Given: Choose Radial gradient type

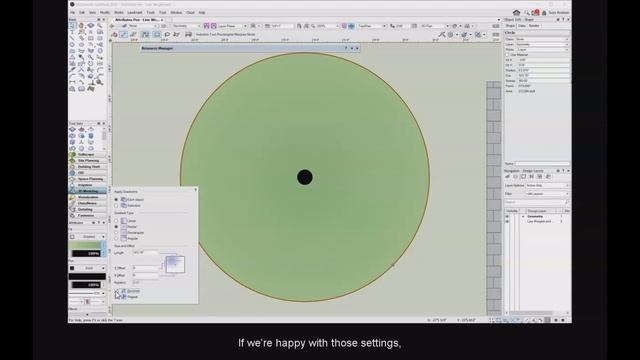Looking at the screenshot, I should tap(116, 227).
